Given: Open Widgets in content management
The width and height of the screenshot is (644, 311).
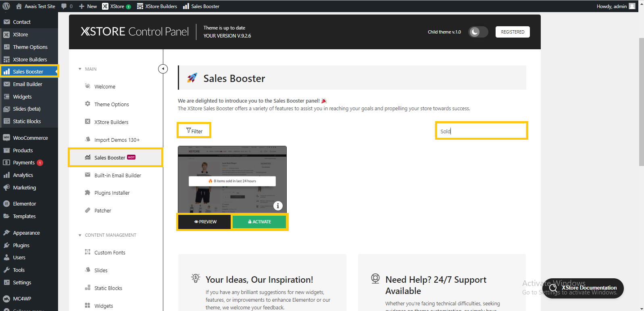Looking at the screenshot, I should click(116, 306).
